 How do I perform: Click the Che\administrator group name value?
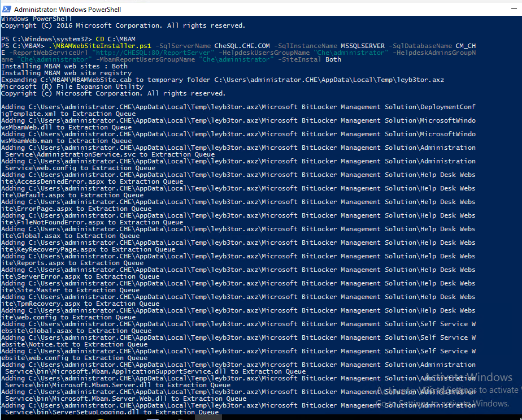point(54,59)
